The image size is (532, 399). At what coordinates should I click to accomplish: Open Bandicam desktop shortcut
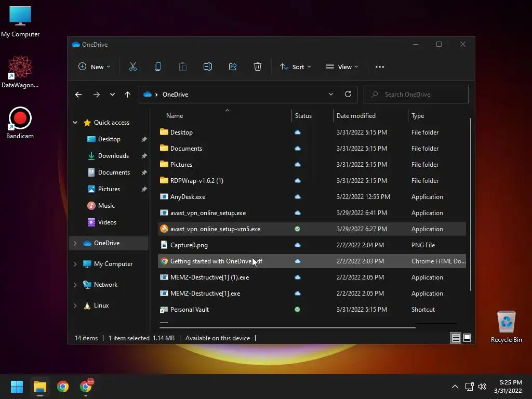(20, 123)
